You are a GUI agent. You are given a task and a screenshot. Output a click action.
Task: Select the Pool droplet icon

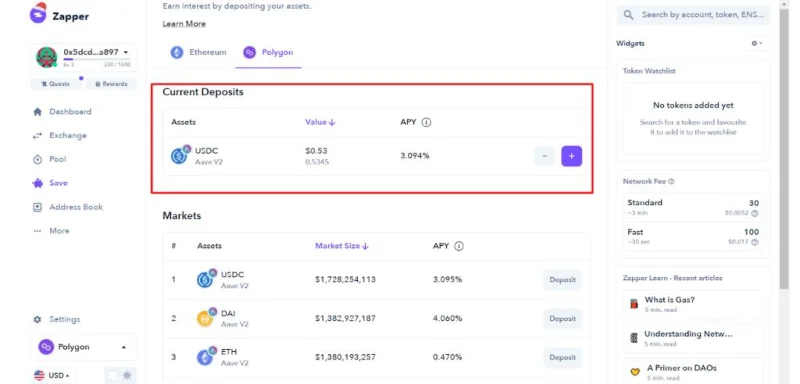coord(37,160)
